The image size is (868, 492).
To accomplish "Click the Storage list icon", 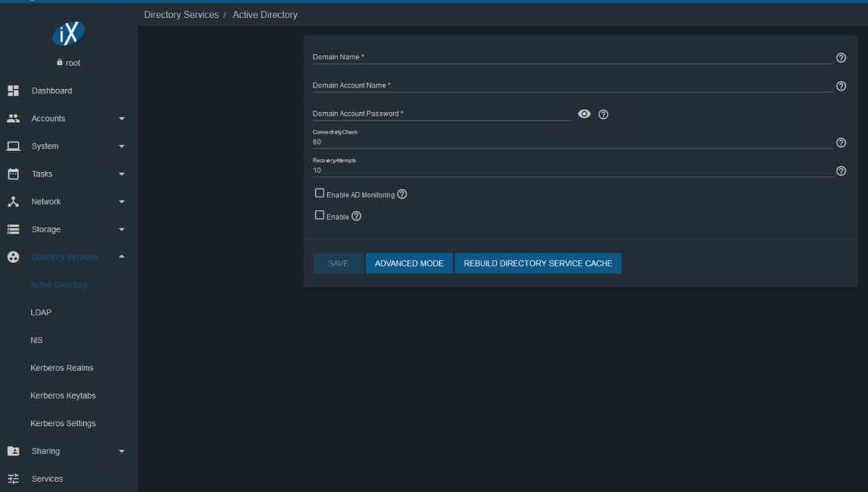I will (13, 229).
